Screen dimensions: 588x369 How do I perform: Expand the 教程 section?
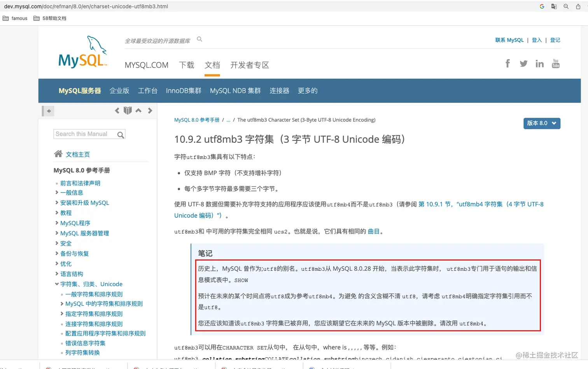coord(57,213)
